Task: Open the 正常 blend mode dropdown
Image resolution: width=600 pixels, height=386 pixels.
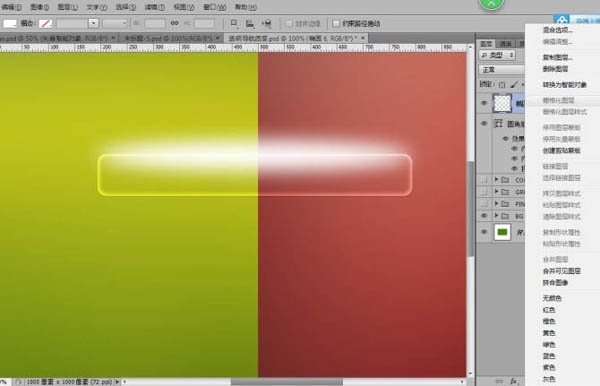Action: click(x=501, y=70)
